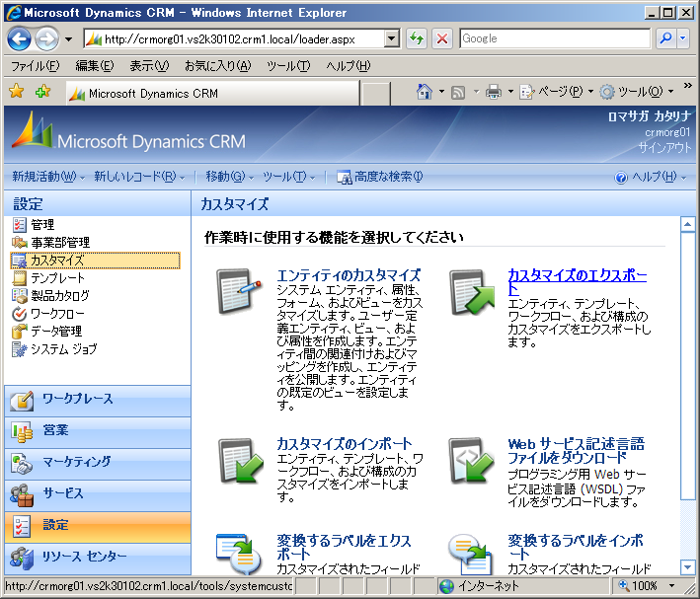Select the Microsoft Dynamics CRM tab
Image resolution: width=700 pixels, height=599 pixels.
click(213, 94)
